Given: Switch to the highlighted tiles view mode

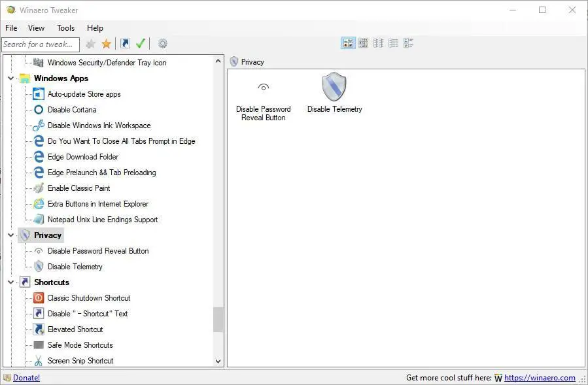Looking at the screenshot, I should (x=348, y=43).
